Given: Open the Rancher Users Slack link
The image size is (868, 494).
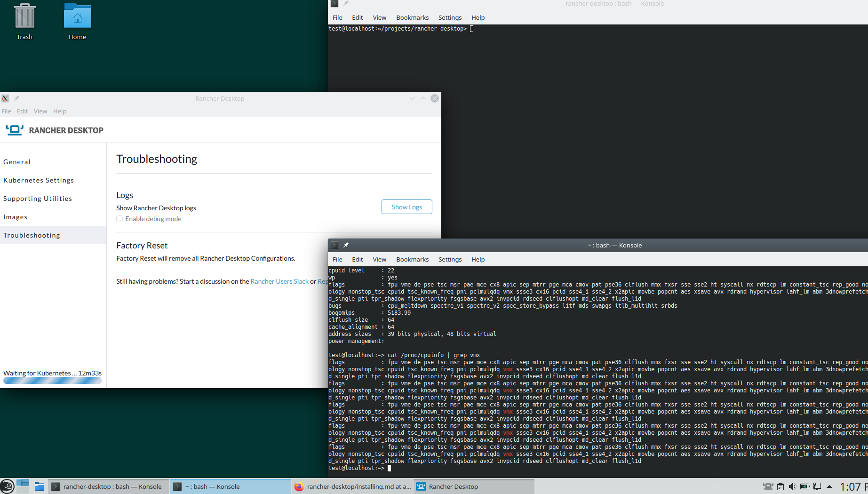Looking at the screenshot, I should point(279,281).
